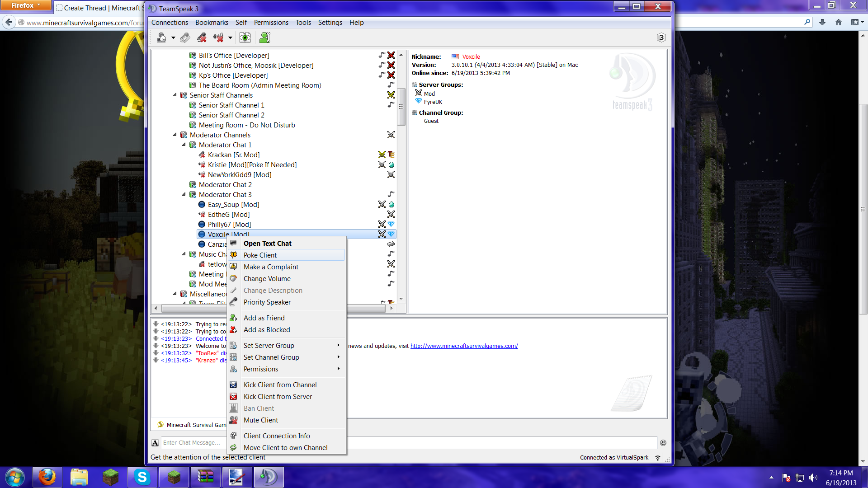Choose Make a Complaint
The image size is (868, 488).
point(287,267)
